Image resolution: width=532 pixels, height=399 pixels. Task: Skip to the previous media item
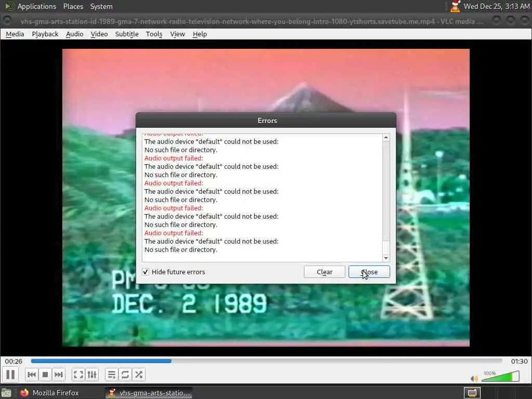pyautogui.click(x=32, y=375)
